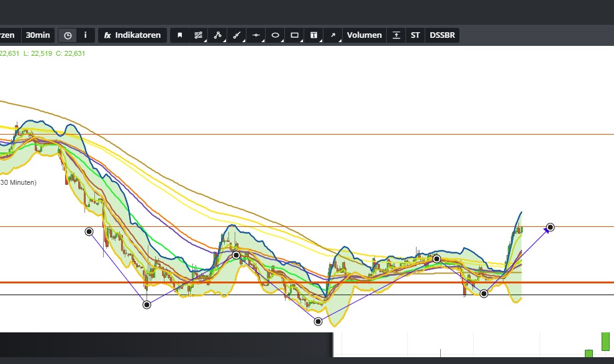Screen dimensions: 614x364
Task: Select the rectangle drawing tool
Action: [x=294, y=35]
